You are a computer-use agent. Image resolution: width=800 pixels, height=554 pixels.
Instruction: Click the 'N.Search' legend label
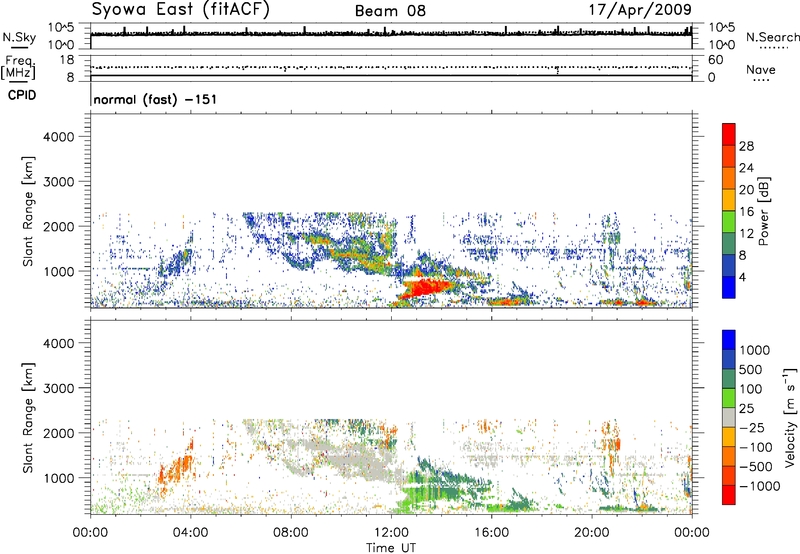coord(772,37)
